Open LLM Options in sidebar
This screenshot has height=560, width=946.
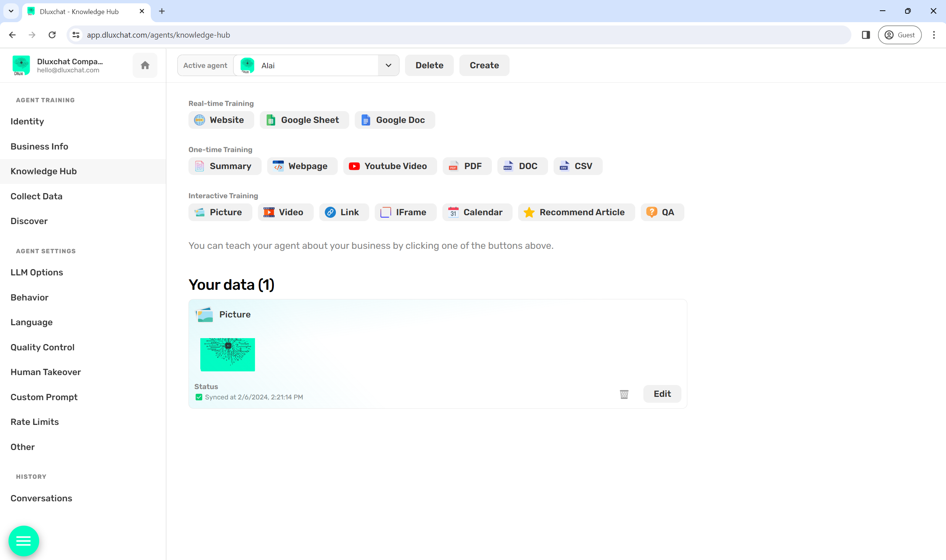[x=37, y=272]
